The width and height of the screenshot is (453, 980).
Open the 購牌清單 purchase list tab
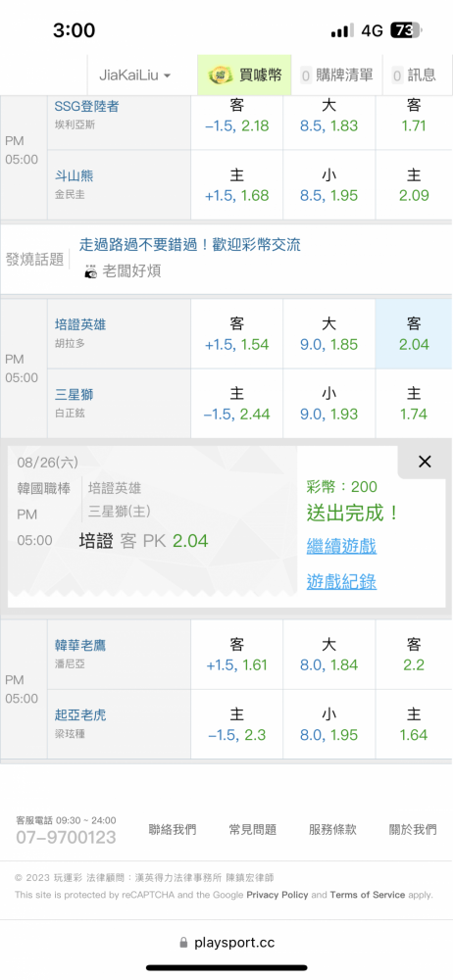pyautogui.click(x=337, y=75)
